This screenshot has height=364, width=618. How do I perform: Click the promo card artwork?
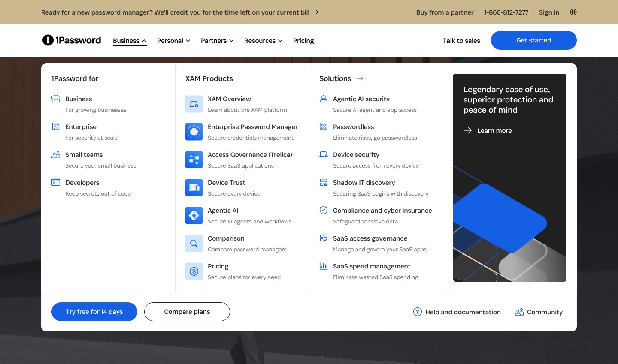point(510,223)
